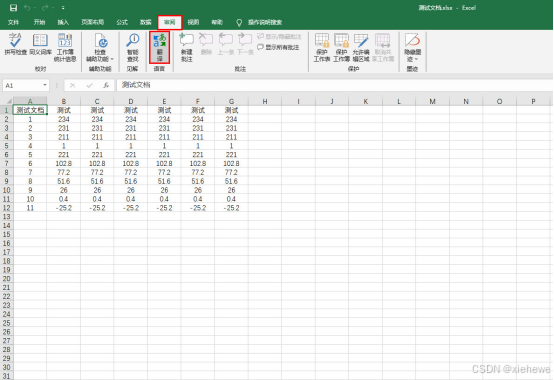This screenshot has width=554, height=380.
Task: Click 保护工作簿 protect workbook
Action: tap(341, 47)
